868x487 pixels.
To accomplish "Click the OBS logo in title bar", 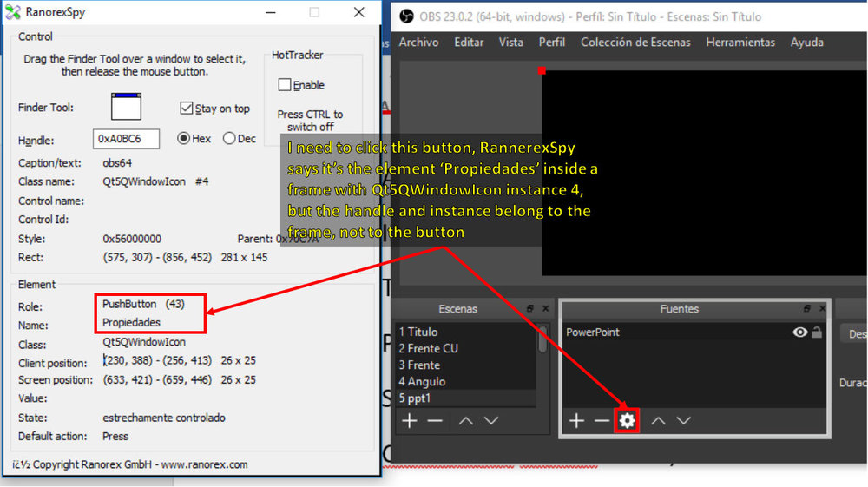I will pyautogui.click(x=406, y=16).
